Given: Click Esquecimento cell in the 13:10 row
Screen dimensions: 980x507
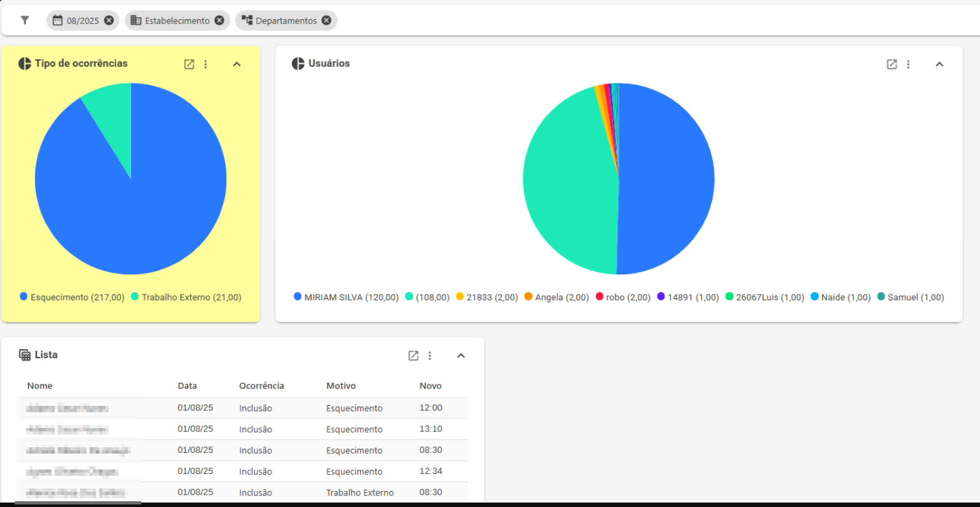Looking at the screenshot, I should [x=354, y=429].
